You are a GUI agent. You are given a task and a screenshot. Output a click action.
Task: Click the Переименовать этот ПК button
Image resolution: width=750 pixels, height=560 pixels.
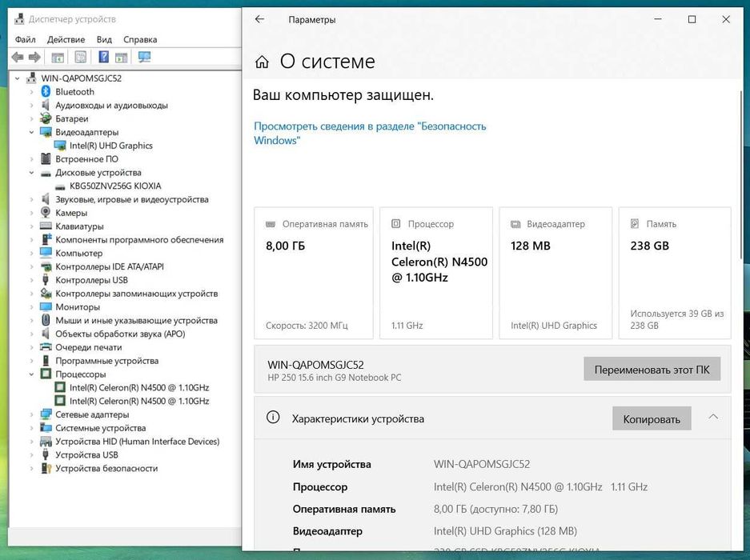pos(652,369)
